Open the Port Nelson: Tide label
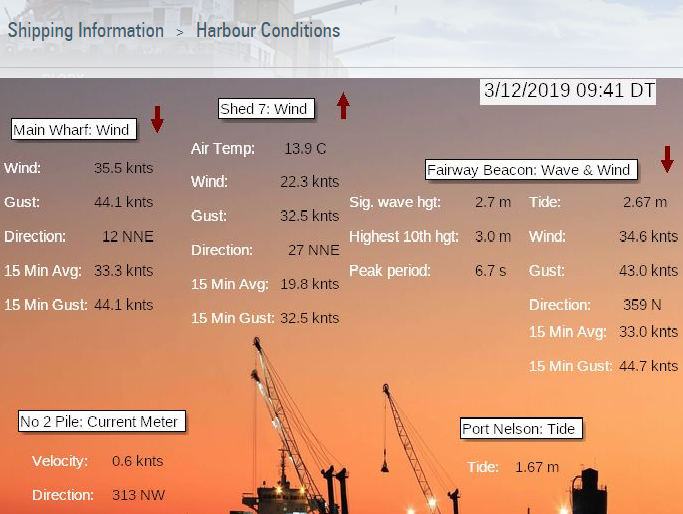 (x=521, y=429)
